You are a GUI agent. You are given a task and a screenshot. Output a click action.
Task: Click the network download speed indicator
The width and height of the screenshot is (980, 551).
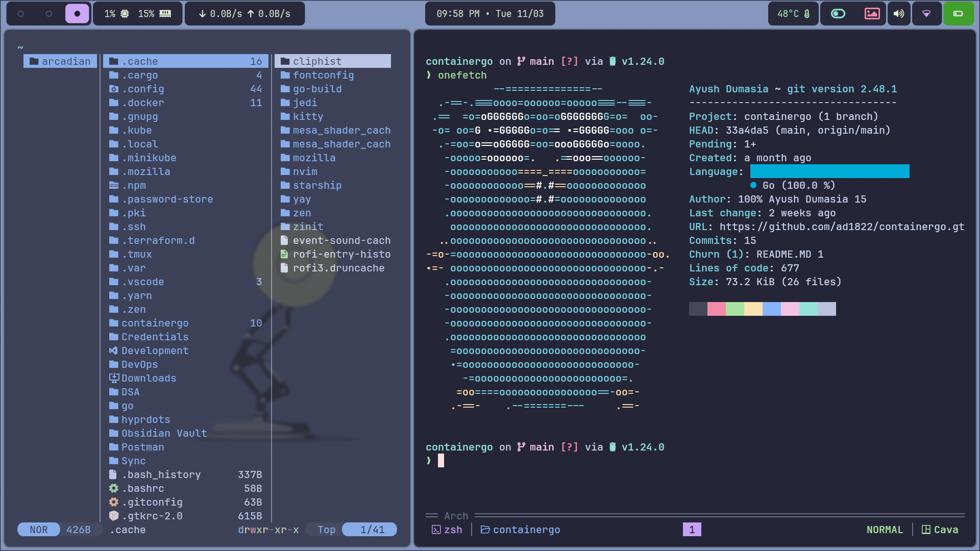pos(220,14)
